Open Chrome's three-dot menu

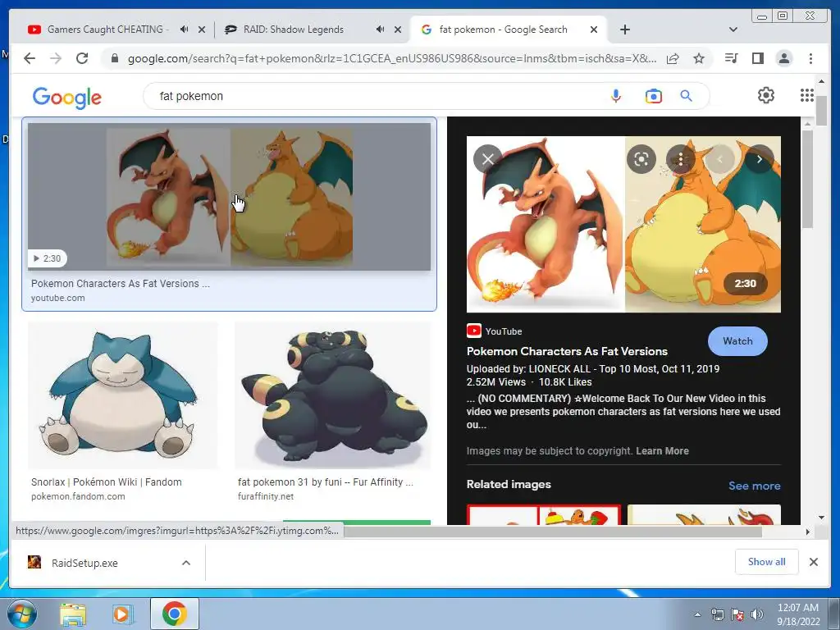pos(810,58)
